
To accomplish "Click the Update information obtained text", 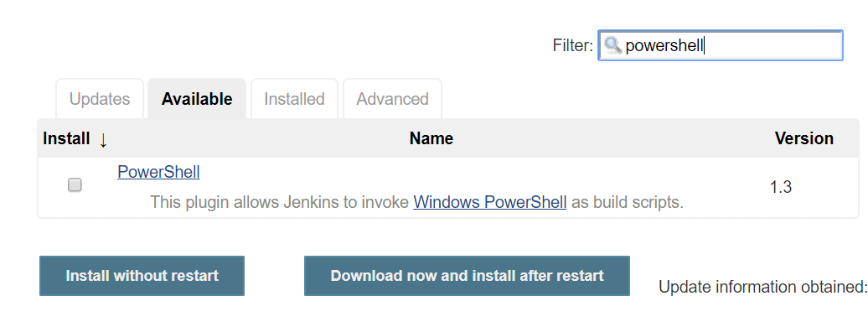I will 762,287.
